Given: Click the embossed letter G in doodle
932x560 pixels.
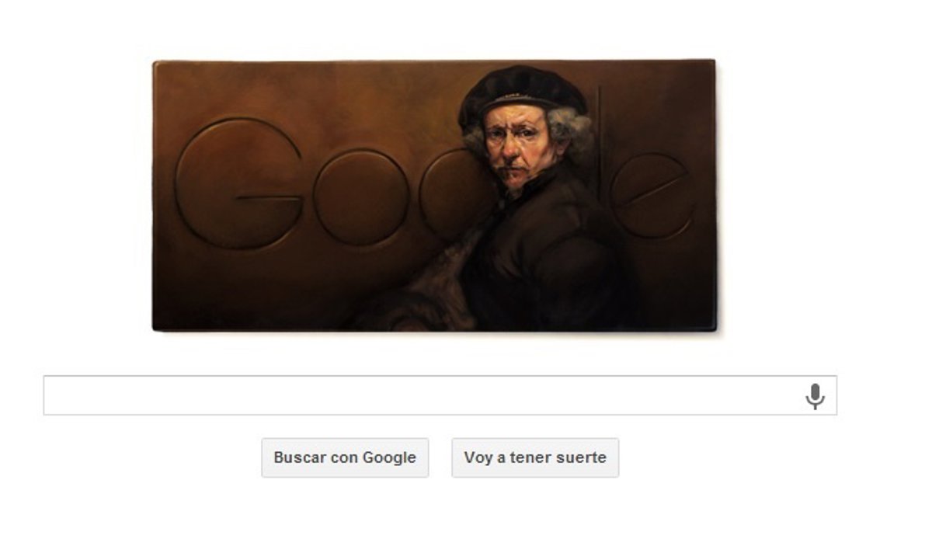Looking at the screenshot, I should [238, 183].
